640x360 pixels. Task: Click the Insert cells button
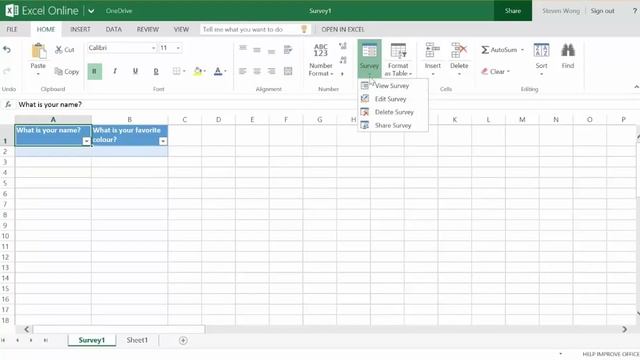pyautogui.click(x=433, y=59)
